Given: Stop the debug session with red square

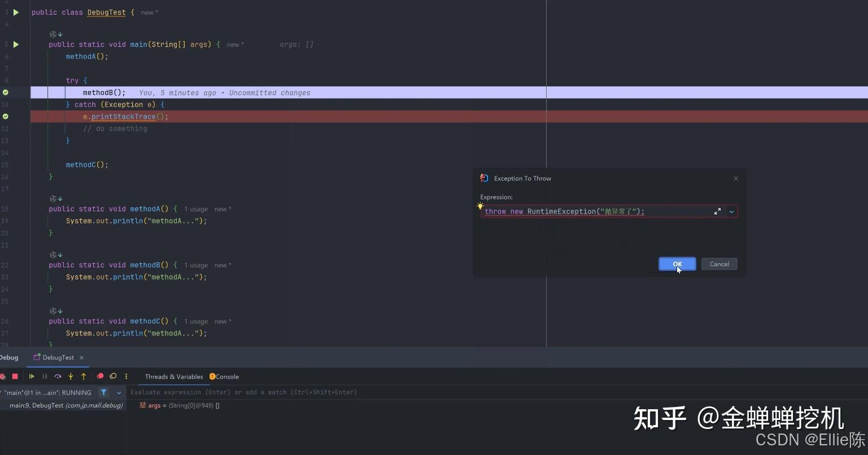Looking at the screenshot, I should tap(15, 376).
